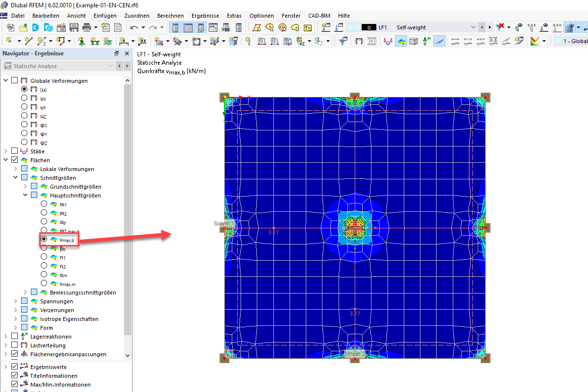Image resolution: width=588 pixels, height=392 pixels.
Task: Toggle member result diagram icon
Action: click(388, 42)
